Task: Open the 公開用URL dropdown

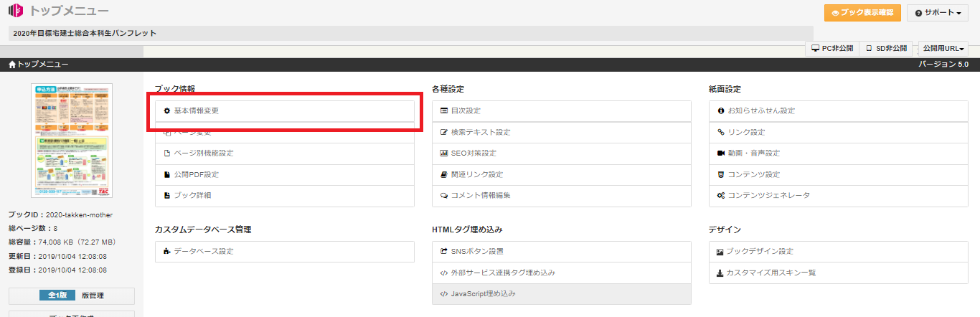Action: pos(943,49)
